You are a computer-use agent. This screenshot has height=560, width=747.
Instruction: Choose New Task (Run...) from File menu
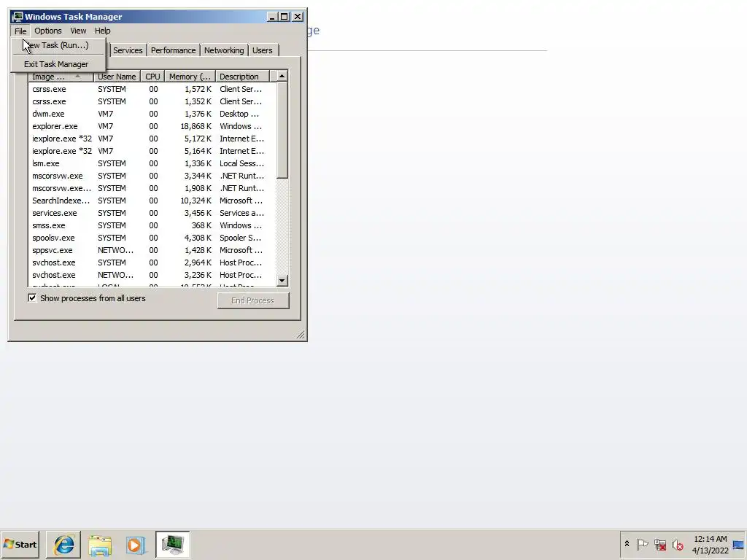pos(57,45)
